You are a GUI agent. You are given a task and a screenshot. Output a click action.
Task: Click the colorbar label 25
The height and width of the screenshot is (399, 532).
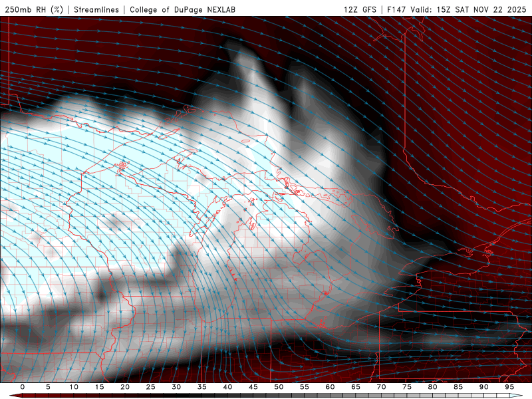pyautogui.click(x=151, y=387)
